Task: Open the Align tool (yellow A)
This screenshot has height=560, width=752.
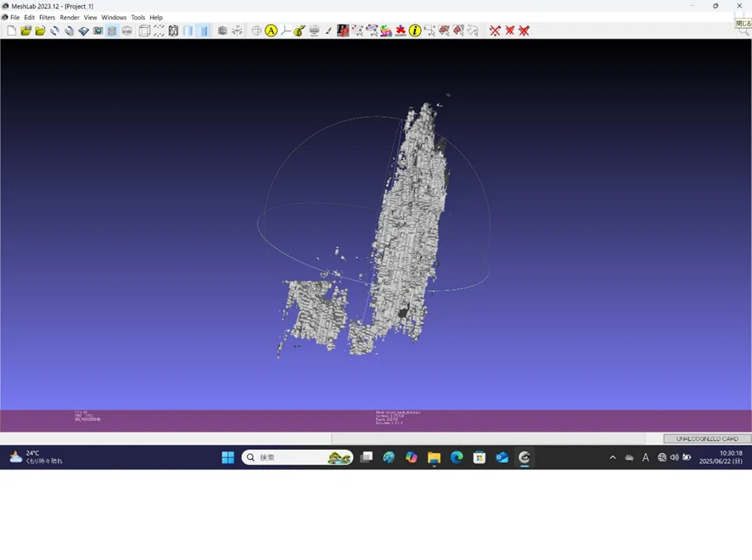Action: (x=271, y=31)
